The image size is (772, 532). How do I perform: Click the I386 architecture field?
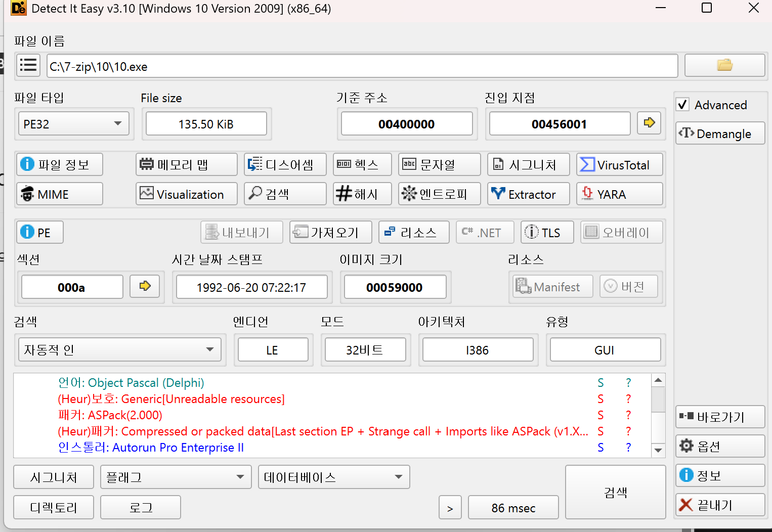click(478, 350)
